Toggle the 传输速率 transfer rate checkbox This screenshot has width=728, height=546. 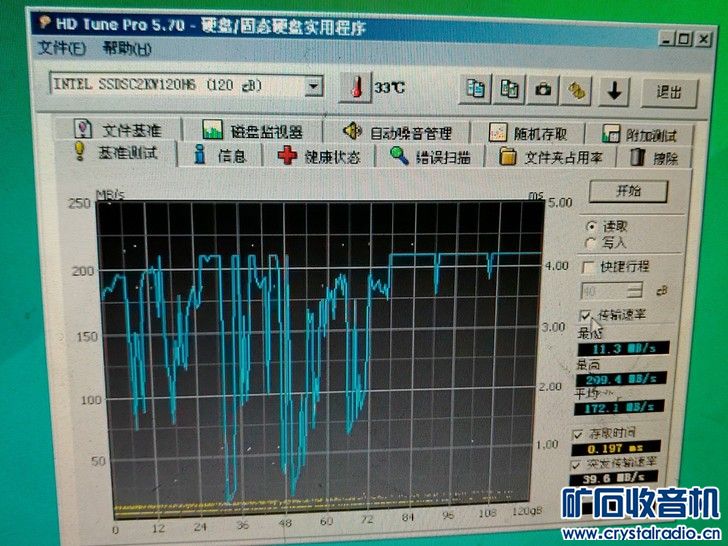coord(585,316)
